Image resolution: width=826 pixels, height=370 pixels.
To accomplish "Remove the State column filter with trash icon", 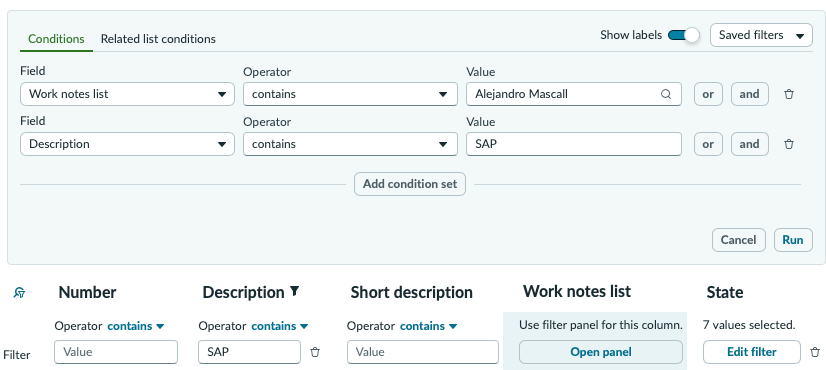I will pos(814,352).
